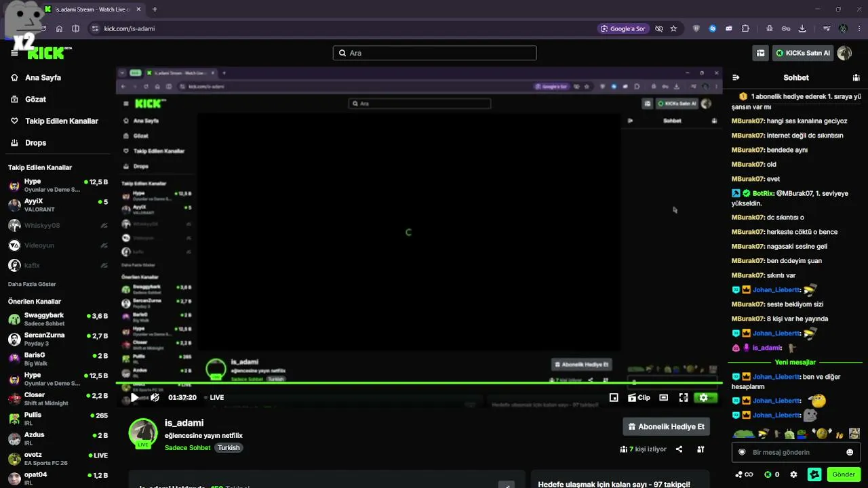
Task: Open the ovotz recommended channel
Action: coord(58,459)
